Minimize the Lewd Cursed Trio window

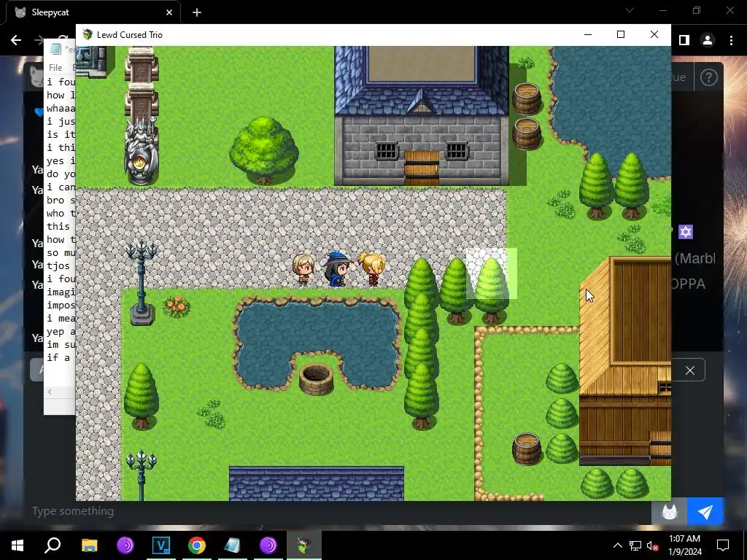tap(588, 34)
